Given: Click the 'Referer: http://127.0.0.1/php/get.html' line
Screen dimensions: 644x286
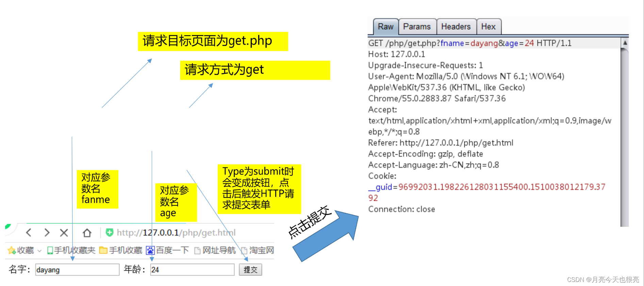Looking at the screenshot, I should tap(441, 143).
